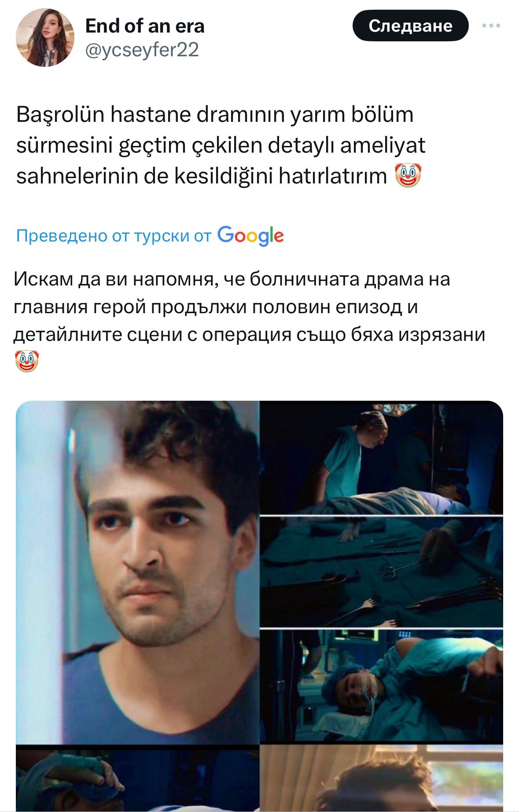Click the clown emoji in Turkish text
This screenshot has height=812, width=519.
[408, 175]
